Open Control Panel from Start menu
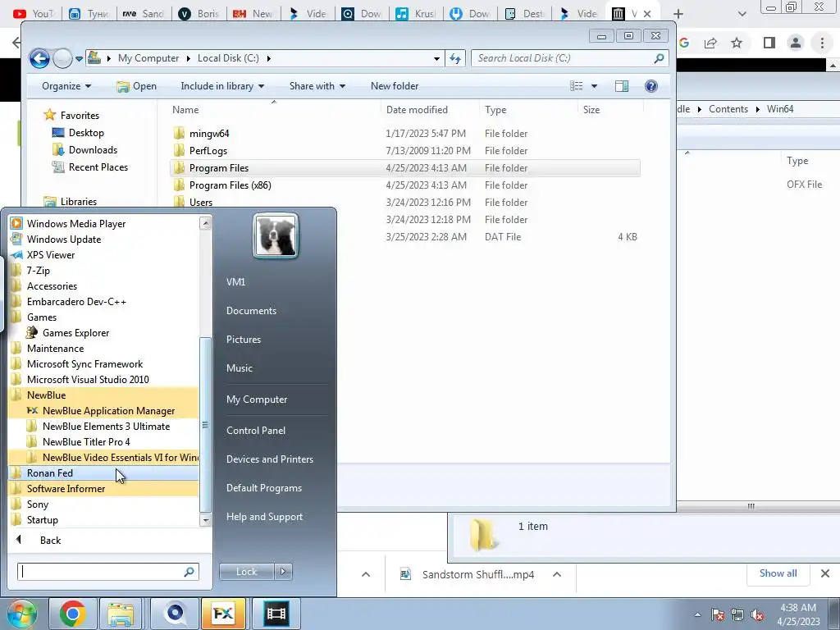 pyautogui.click(x=256, y=430)
